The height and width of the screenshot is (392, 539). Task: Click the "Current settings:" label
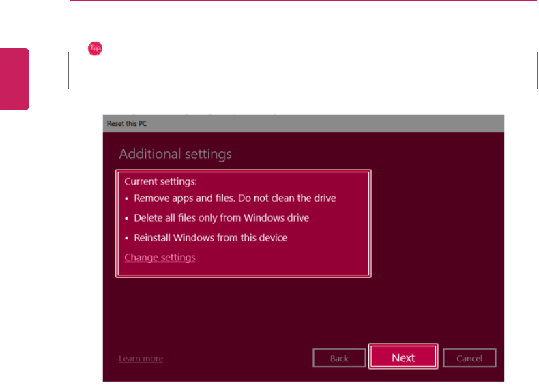click(160, 181)
